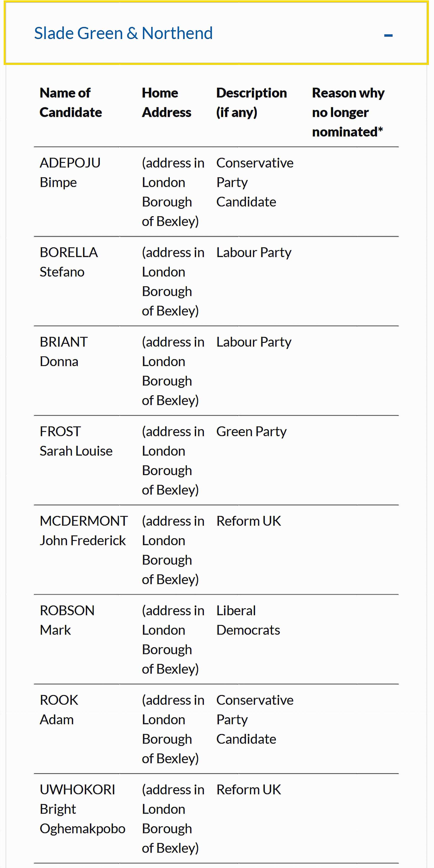
Task: Click Labour Party next to BORELLA Stefano
Action: [x=254, y=252]
